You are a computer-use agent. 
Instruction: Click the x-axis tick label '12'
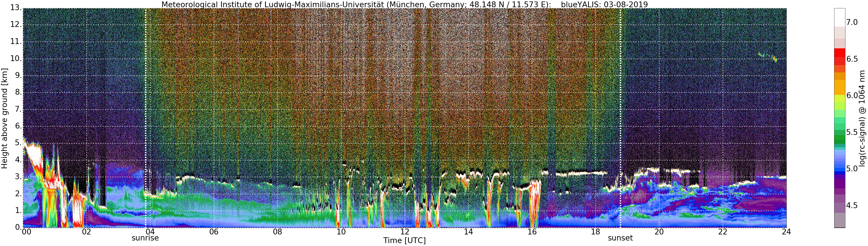point(405,232)
